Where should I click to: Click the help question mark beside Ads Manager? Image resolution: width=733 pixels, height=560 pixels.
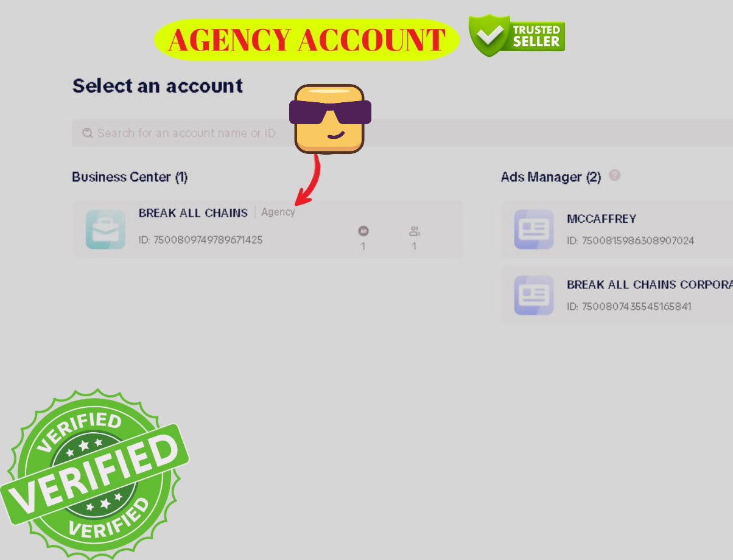tap(615, 175)
